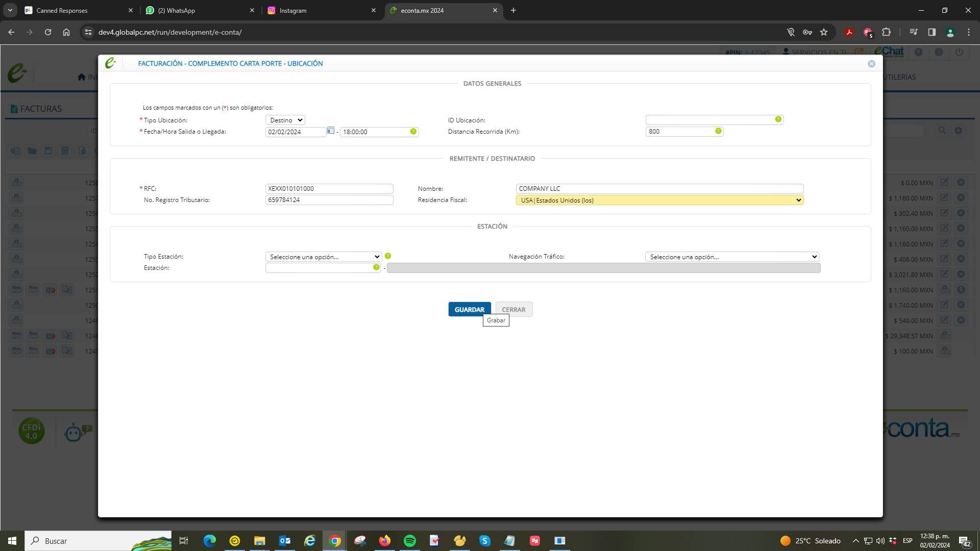The image size is (980, 551).
Task: Bookmark the page with the star icon
Action: (824, 32)
